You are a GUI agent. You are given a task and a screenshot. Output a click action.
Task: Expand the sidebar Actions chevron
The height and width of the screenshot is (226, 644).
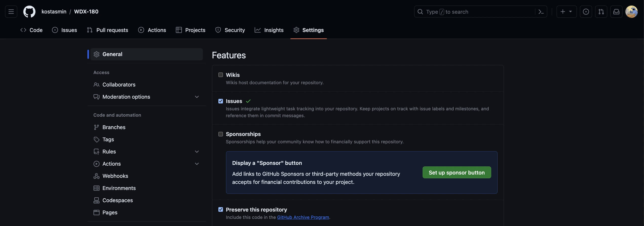point(197,164)
